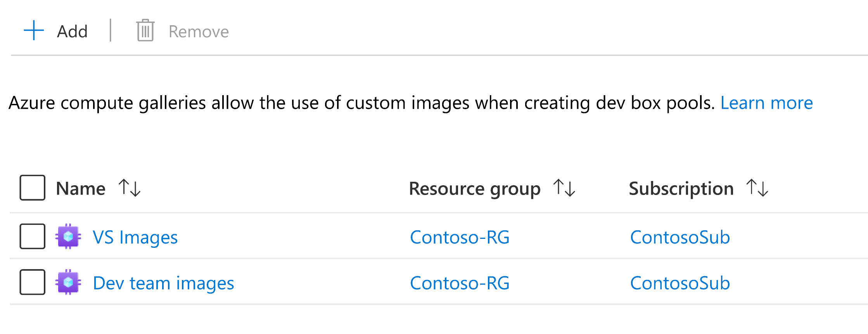Click the Remove trash icon
868x334 pixels.
(x=145, y=31)
